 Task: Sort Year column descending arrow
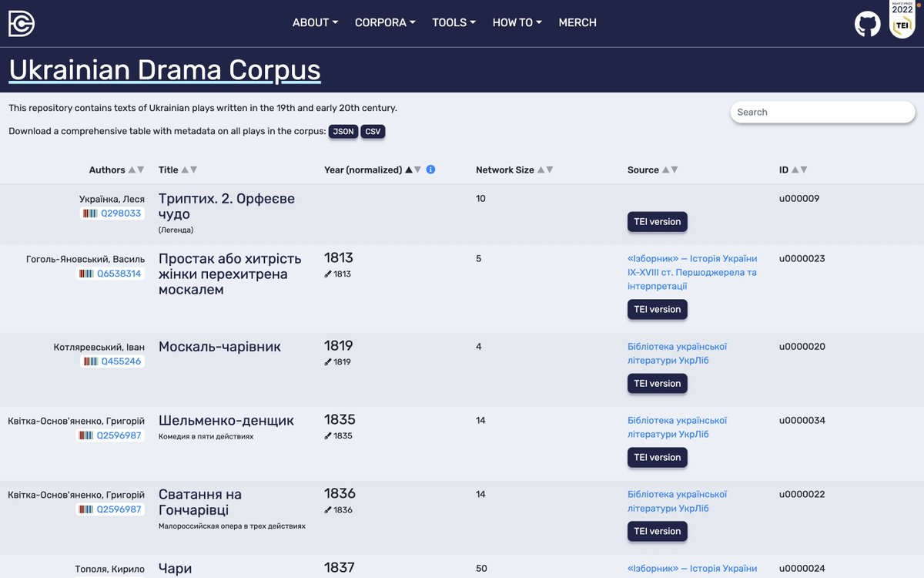coord(417,170)
